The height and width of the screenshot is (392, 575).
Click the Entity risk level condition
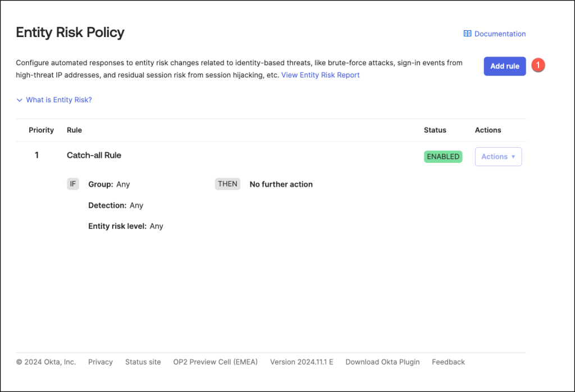point(125,226)
